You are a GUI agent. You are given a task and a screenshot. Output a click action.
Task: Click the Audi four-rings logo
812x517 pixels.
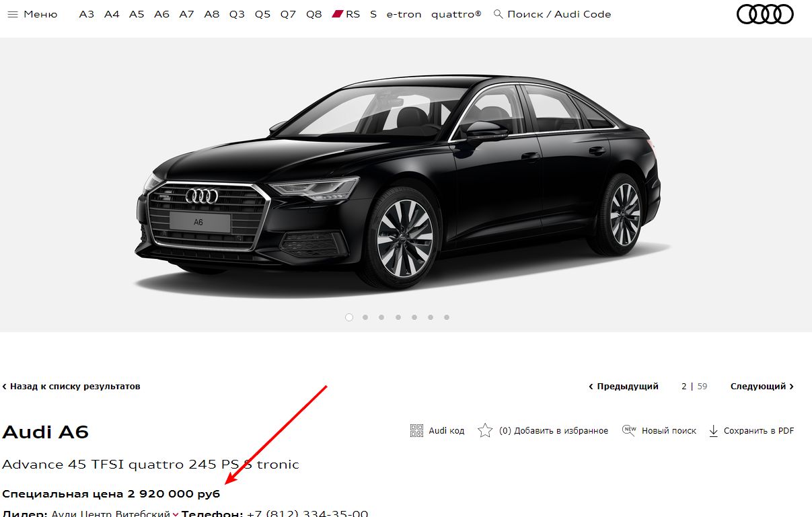pyautogui.click(x=766, y=14)
